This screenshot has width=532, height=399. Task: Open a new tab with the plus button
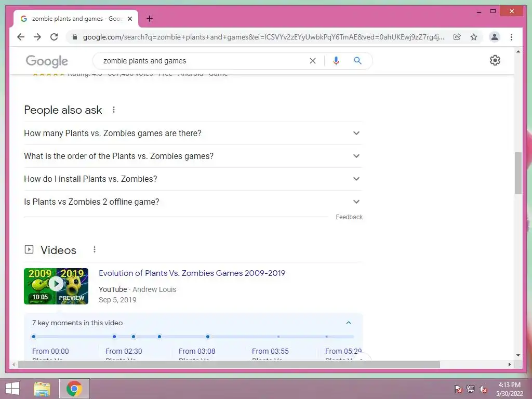149,19
